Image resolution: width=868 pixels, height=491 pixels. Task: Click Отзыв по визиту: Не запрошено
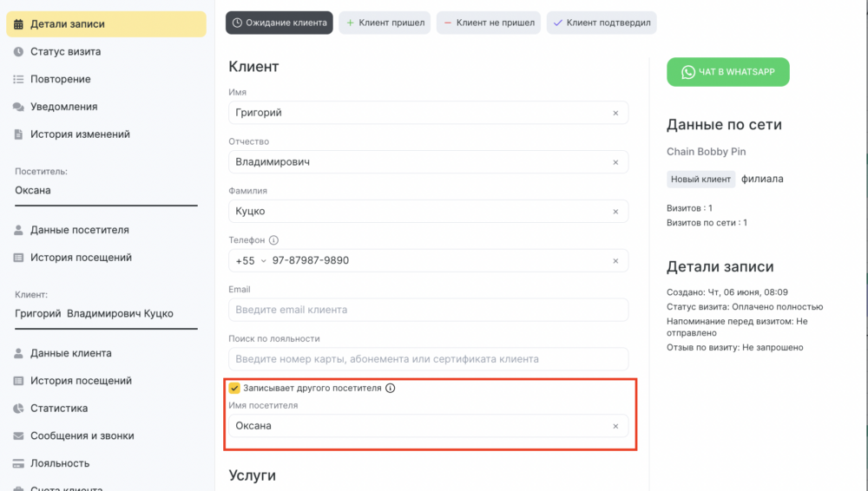[x=735, y=348]
